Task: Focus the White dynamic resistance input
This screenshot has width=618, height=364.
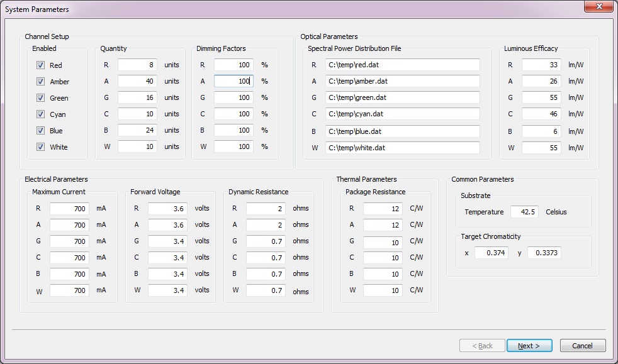Action: (x=266, y=290)
